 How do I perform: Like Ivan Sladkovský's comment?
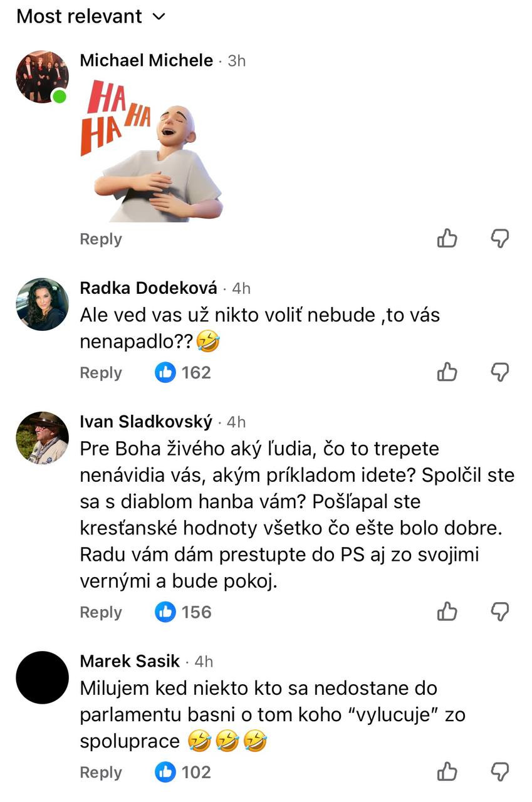pos(447,611)
